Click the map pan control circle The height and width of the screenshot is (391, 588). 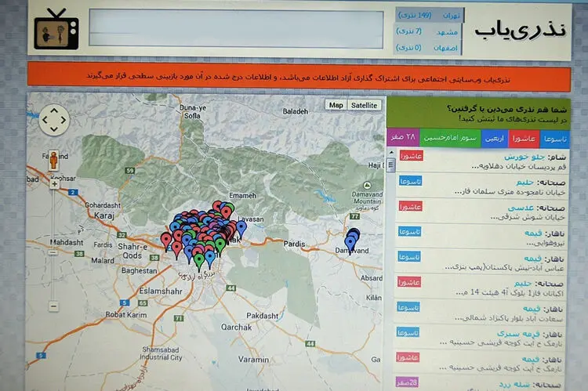[54, 120]
